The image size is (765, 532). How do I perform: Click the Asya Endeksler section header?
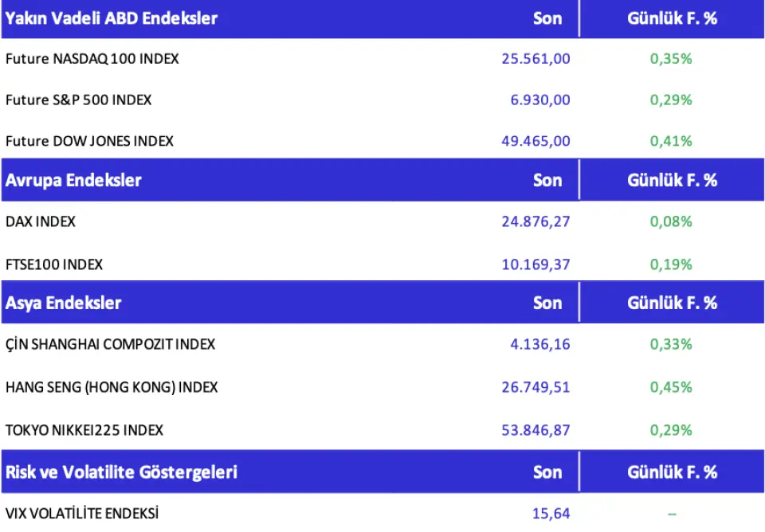(64, 303)
